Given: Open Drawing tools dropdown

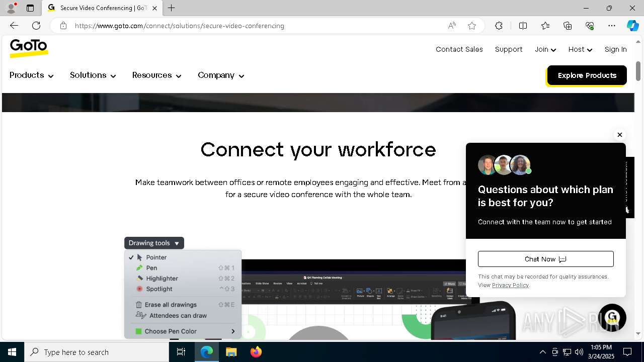Looking at the screenshot, I should [x=154, y=243].
